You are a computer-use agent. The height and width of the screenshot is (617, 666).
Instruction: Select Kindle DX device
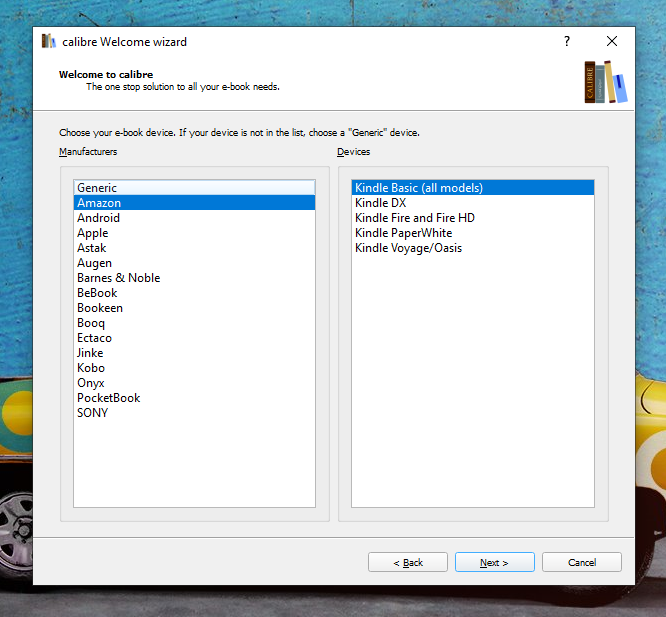click(x=380, y=203)
